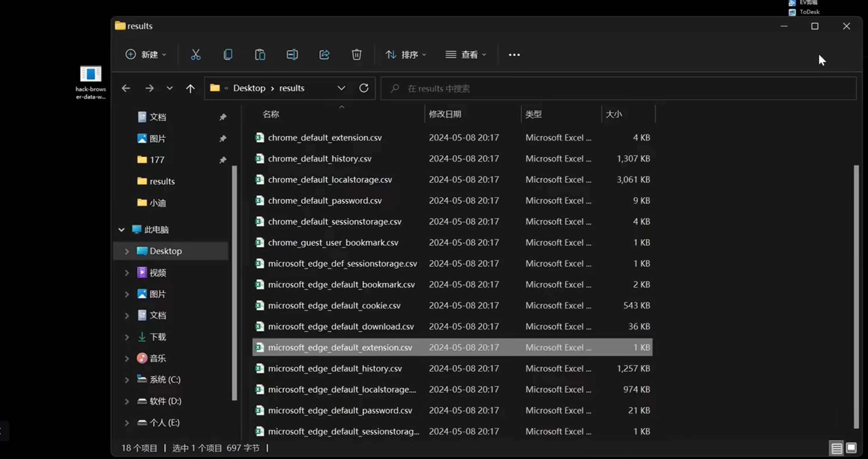This screenshot has height=459, width=868.
Task: Click the Delete trash icon
Action: click(x=356, y=54)
